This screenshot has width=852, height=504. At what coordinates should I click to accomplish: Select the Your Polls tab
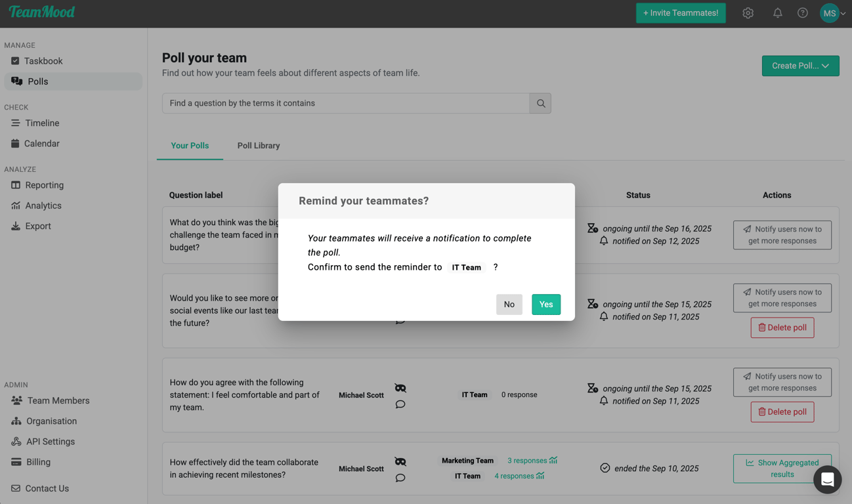pos(190,146)
